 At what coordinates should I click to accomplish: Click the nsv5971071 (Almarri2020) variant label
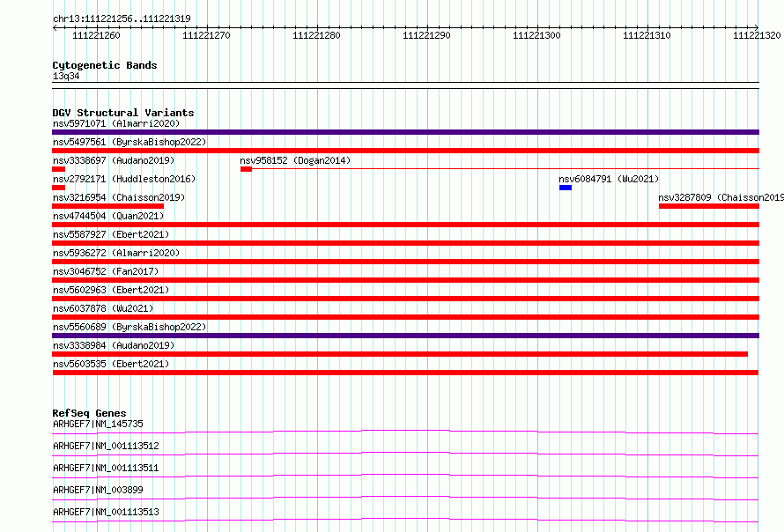point(116,123)
